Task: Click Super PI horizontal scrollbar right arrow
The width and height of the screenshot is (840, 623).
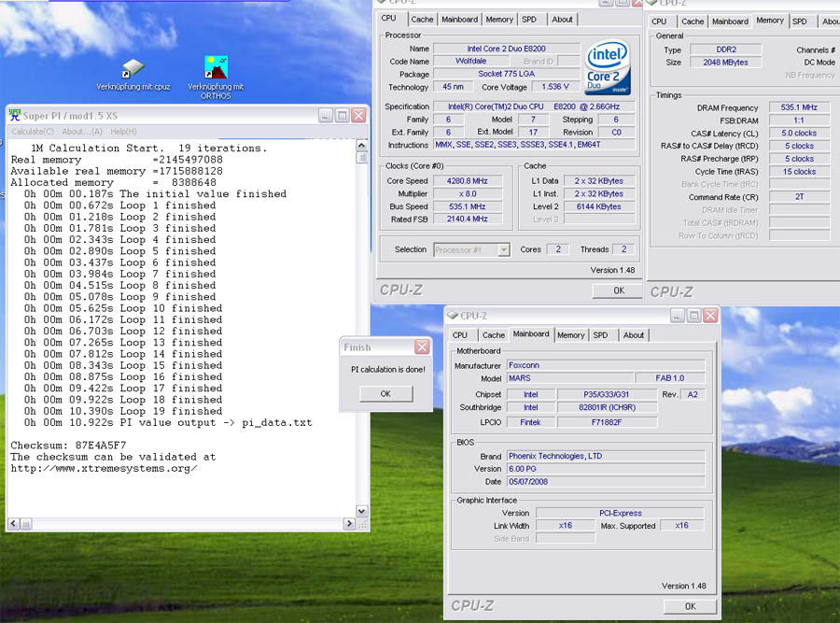Action: pyautogui.click(x=349, y=524)
